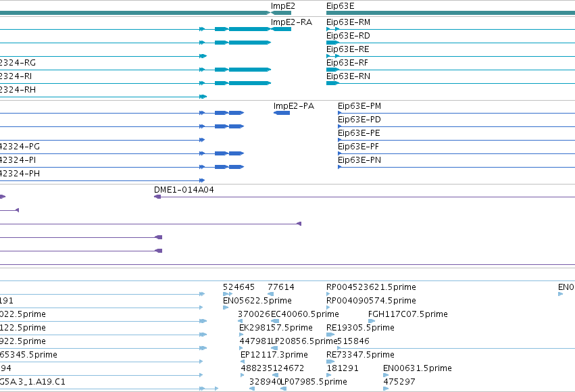Open EN00631.5prime EST label
575x392 pixels.
418,368
